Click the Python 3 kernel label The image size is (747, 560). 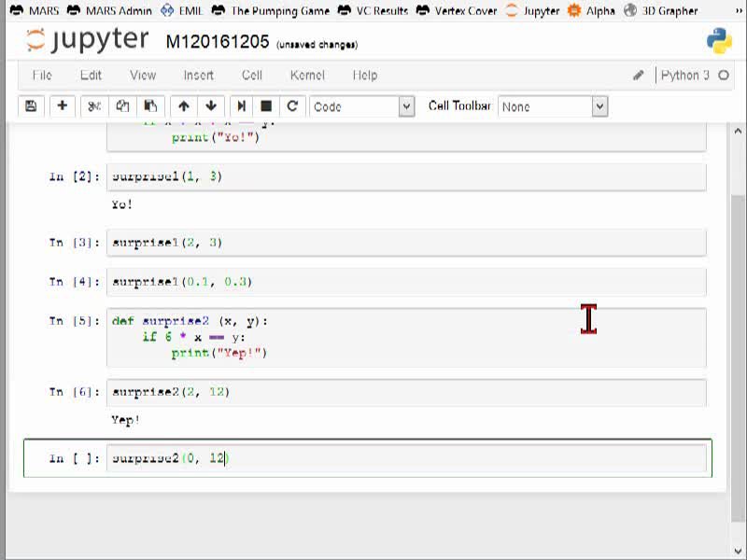684,76
